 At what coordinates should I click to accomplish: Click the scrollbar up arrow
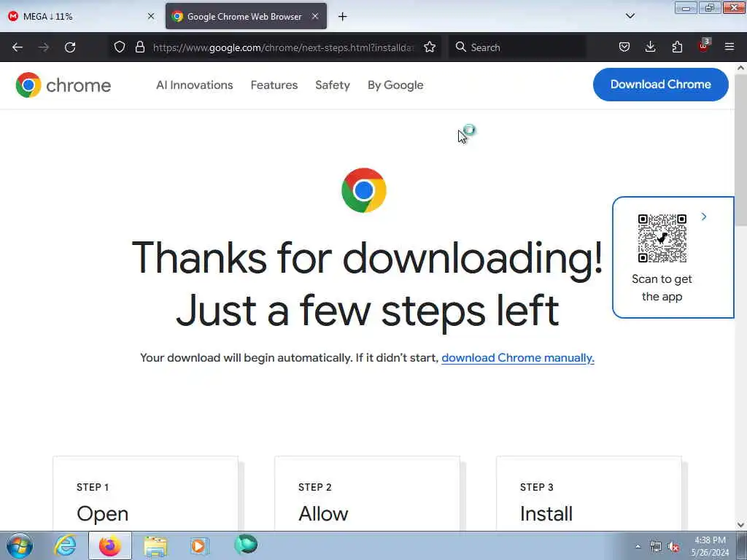coord(740,68)
